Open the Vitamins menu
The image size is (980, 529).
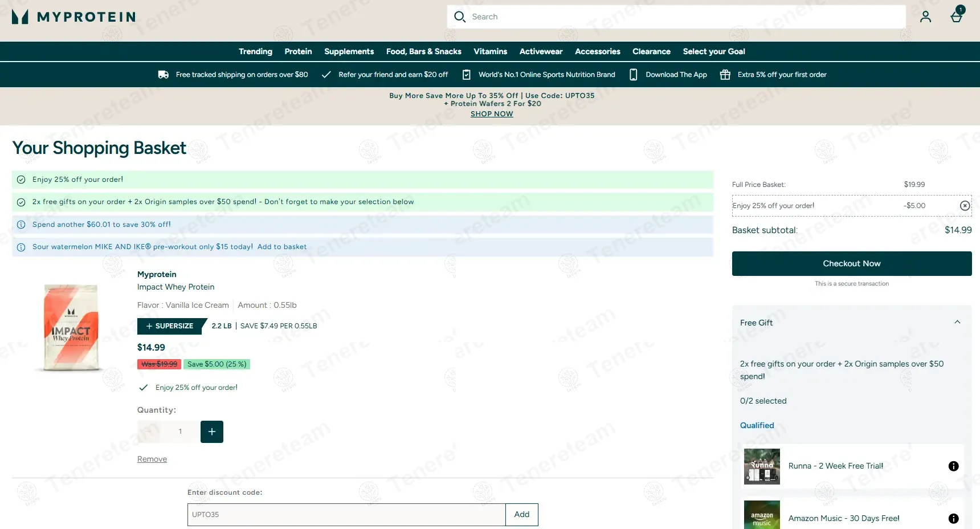click(x=490, y=51)
